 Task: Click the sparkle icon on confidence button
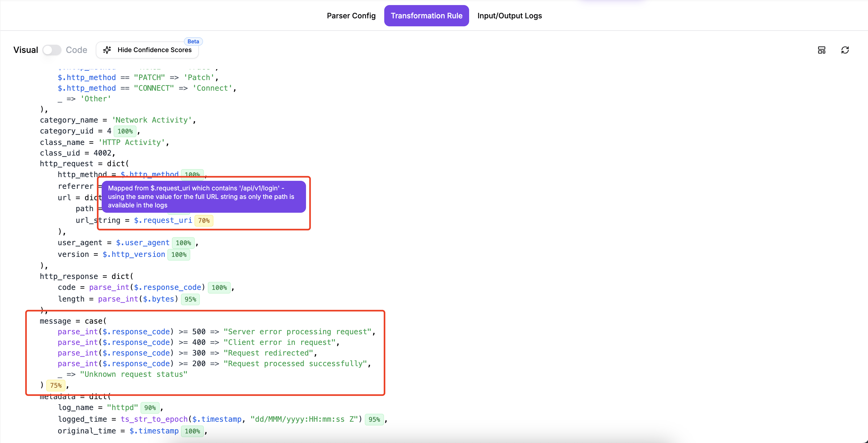pyautogui.click(x=107, y=50)
